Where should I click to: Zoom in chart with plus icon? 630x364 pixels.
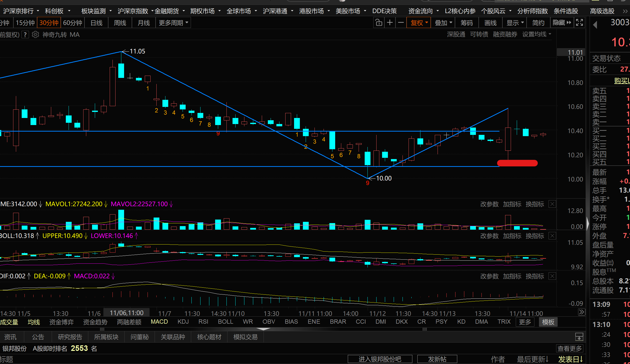(390, 23)
